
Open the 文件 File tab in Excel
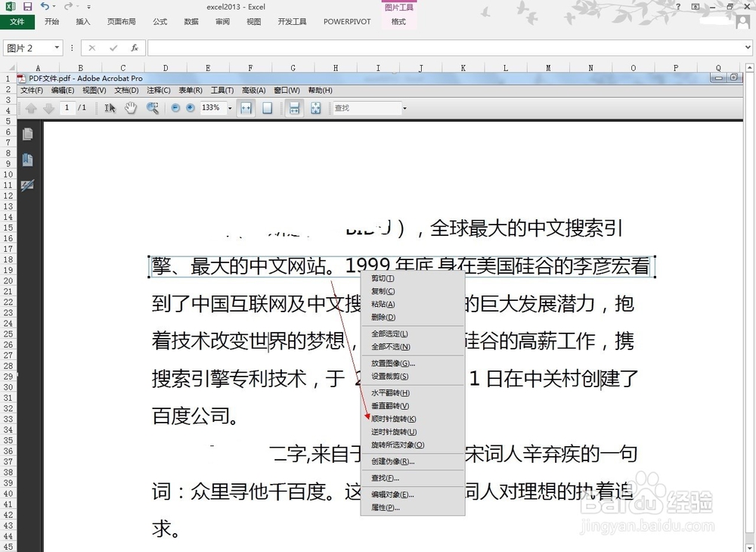click(x=17, y=22)
